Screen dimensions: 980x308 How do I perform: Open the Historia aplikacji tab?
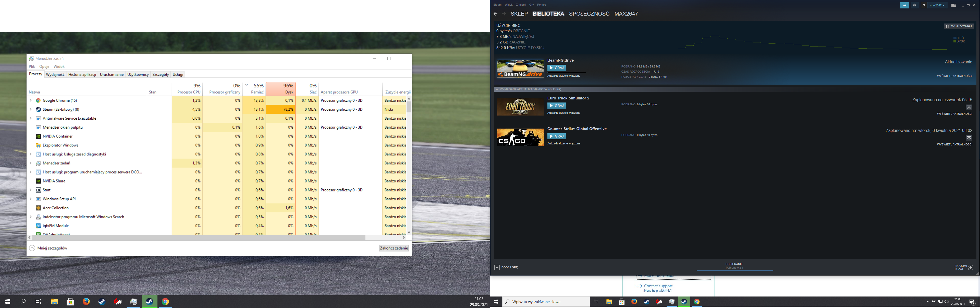coord(82,75)
